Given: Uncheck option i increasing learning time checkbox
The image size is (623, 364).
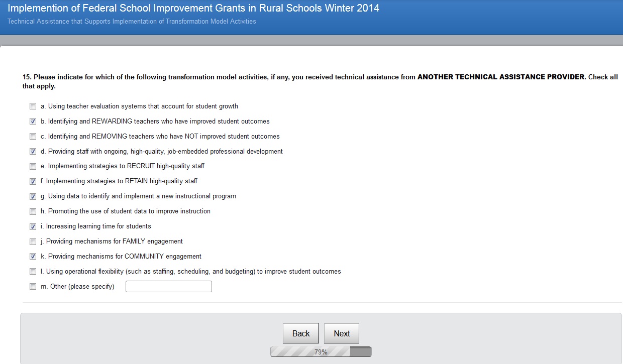Looking at the screenshot, I should click(33, 226).
